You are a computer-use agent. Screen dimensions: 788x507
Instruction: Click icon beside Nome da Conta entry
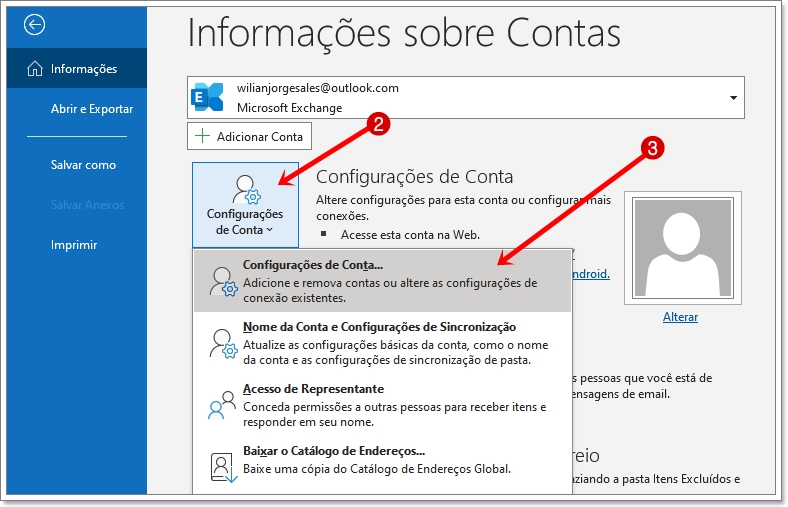(x=223, y=343)
